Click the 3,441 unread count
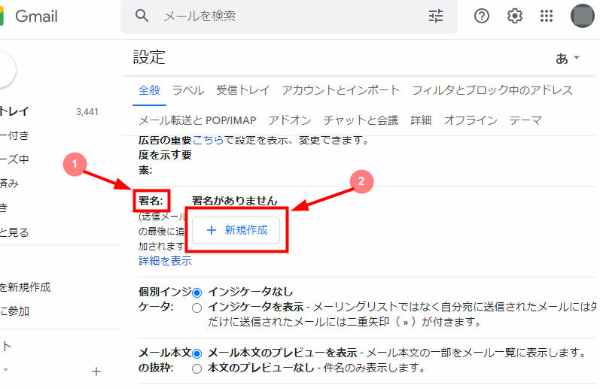Viewport: 600px width, 388px height. click(87, 112)
